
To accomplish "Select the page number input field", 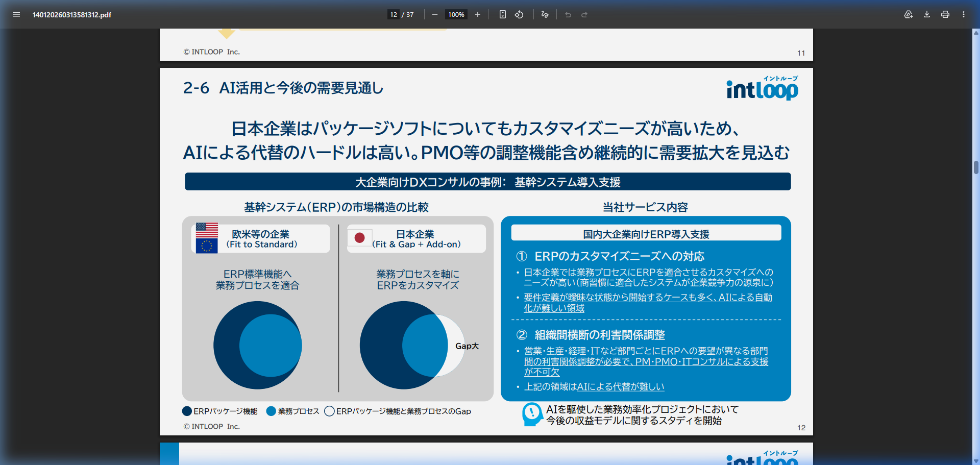I will [x=393, y=14].
